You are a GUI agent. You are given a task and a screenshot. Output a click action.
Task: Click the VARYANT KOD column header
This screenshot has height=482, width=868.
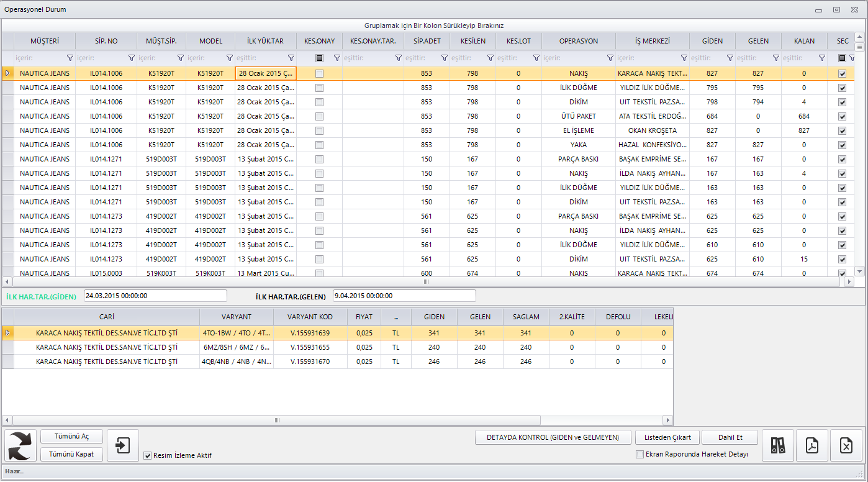[x=310, y=317]
